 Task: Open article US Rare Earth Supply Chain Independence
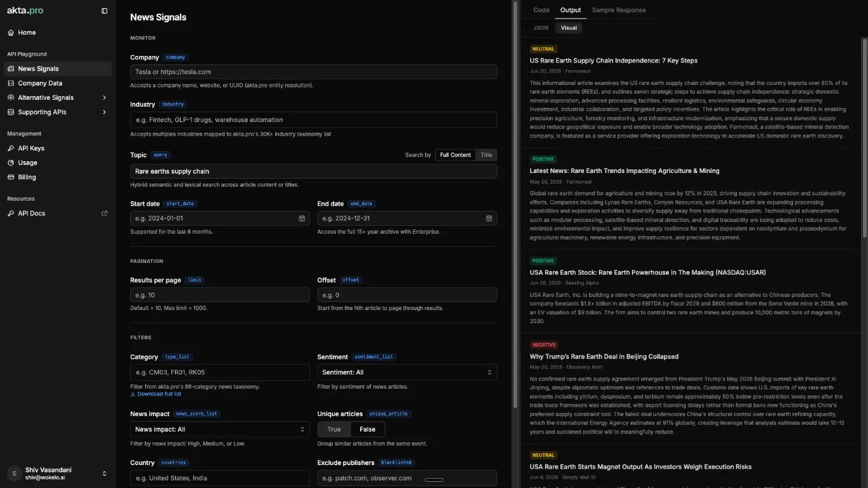point(613,61)
